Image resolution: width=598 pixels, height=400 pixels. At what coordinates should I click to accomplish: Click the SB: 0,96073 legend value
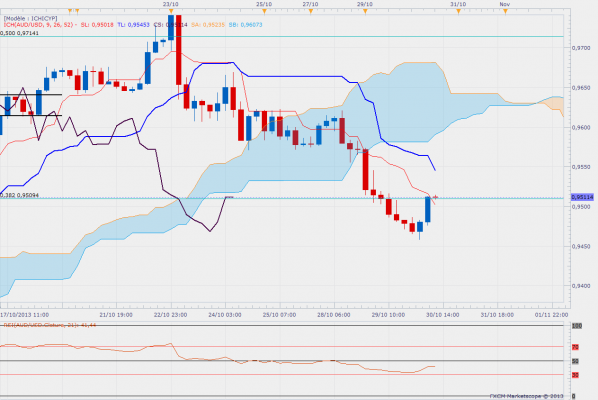pos(246,25)
